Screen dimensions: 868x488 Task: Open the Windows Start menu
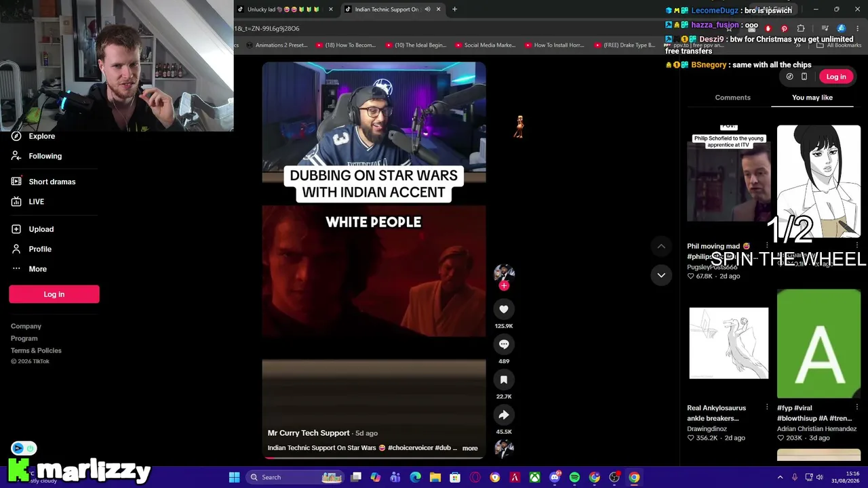234,477
